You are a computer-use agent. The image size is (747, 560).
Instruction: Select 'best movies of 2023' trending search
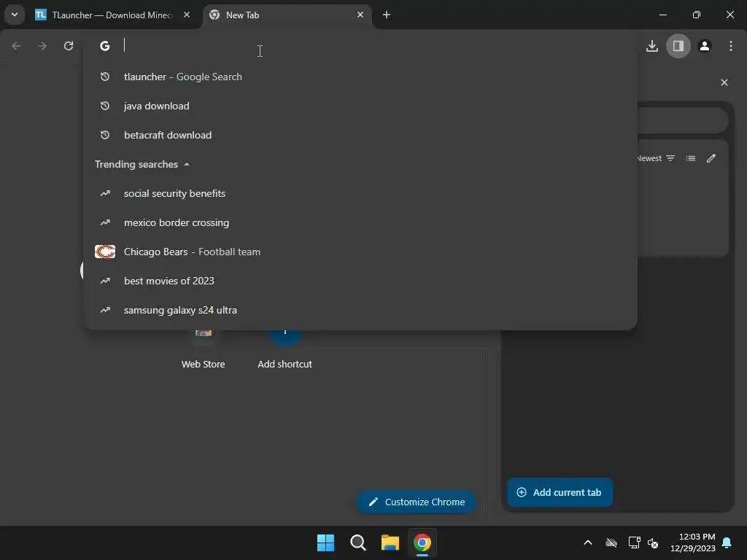[x=360, y=281]
